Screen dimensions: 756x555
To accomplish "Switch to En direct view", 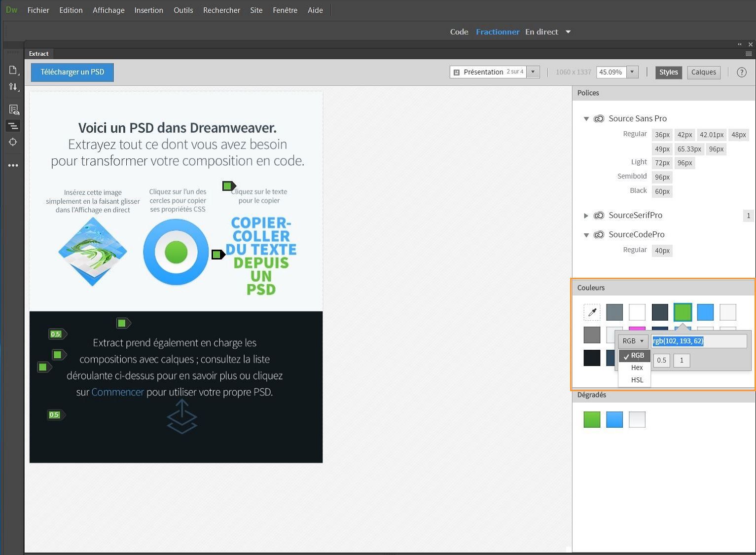I will click(x=541, y=32).
